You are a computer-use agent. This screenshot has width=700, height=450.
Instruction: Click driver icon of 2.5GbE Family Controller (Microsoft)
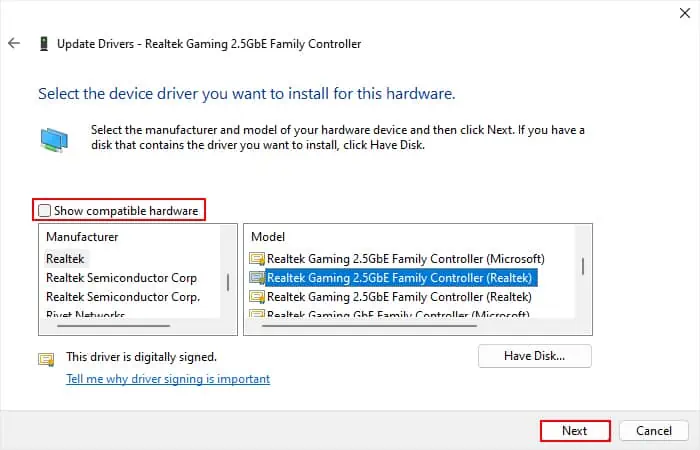(x=256, y=258)
